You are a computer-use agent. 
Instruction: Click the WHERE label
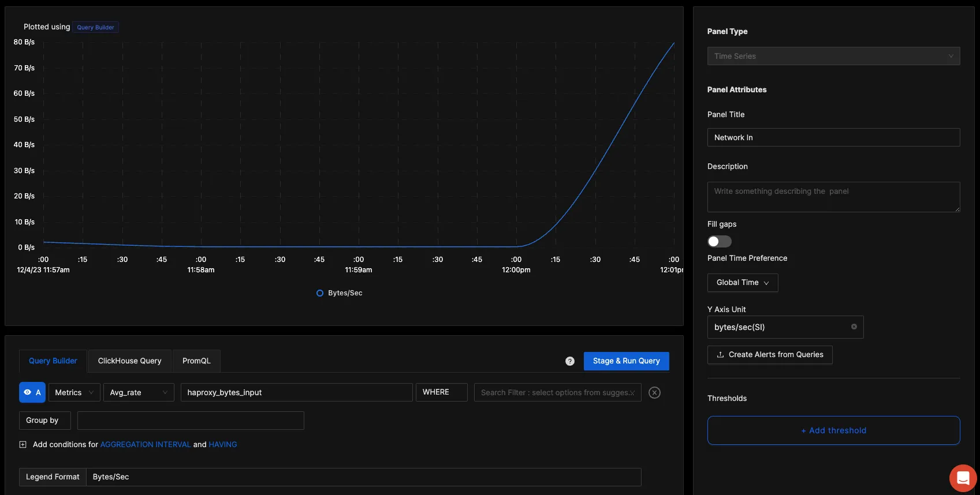tap(441, 392)
